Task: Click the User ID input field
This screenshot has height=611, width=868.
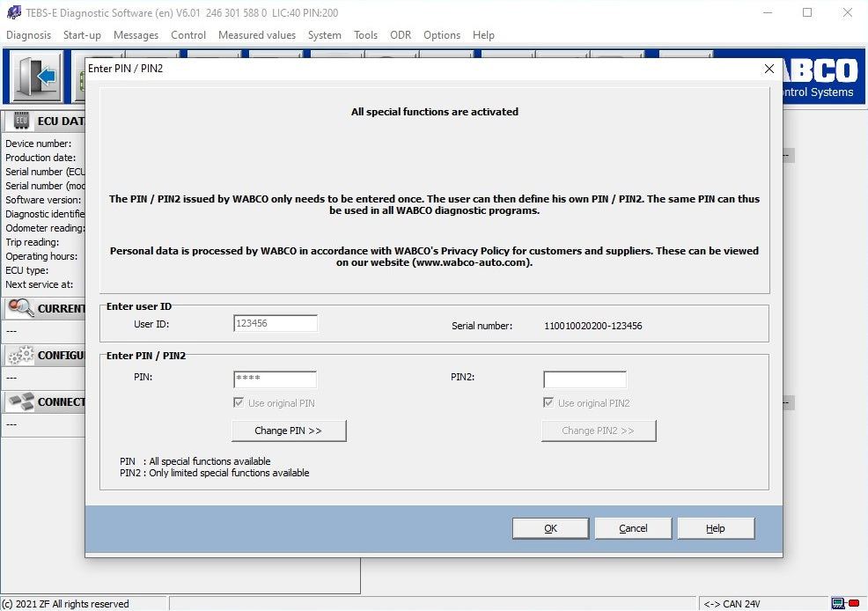Action: (276, 324)
